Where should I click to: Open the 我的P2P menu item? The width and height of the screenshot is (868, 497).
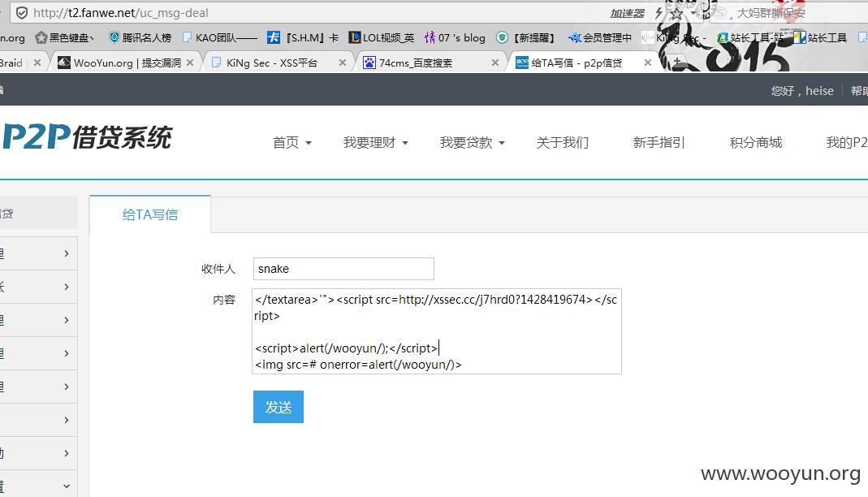tap(846, 142)
